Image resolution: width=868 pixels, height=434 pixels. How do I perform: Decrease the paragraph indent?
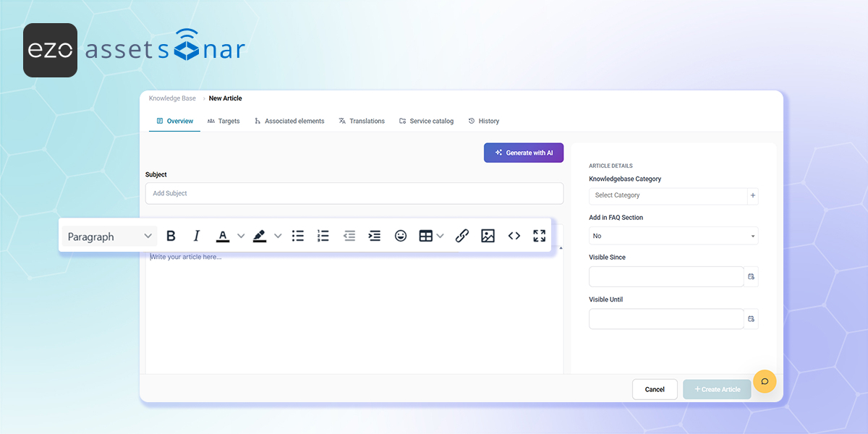tap(349, 236)
